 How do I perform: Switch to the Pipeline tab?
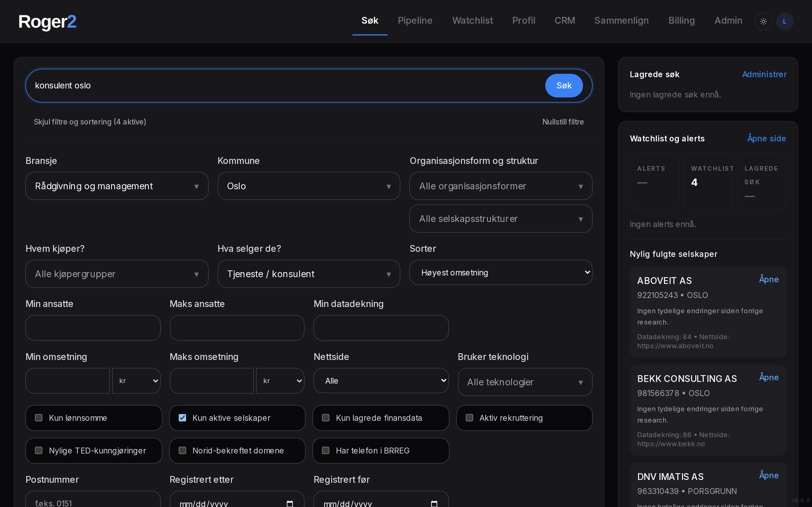[x=415, y=21]
